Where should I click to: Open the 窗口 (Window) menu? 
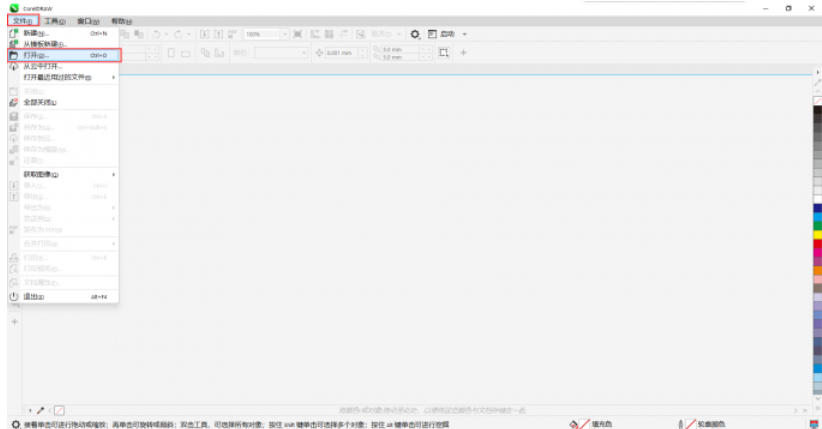tap(88, 21)
